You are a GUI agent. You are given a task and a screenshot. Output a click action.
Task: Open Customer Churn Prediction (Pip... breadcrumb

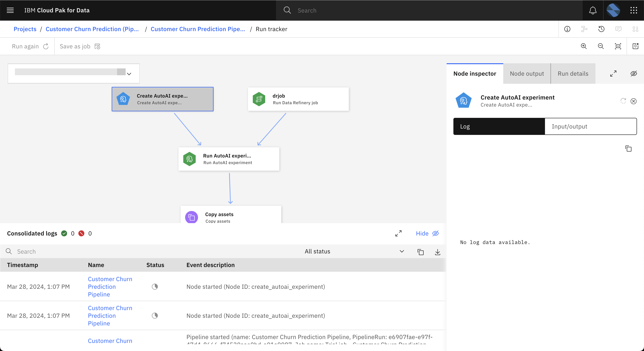[x=92, y=29]
